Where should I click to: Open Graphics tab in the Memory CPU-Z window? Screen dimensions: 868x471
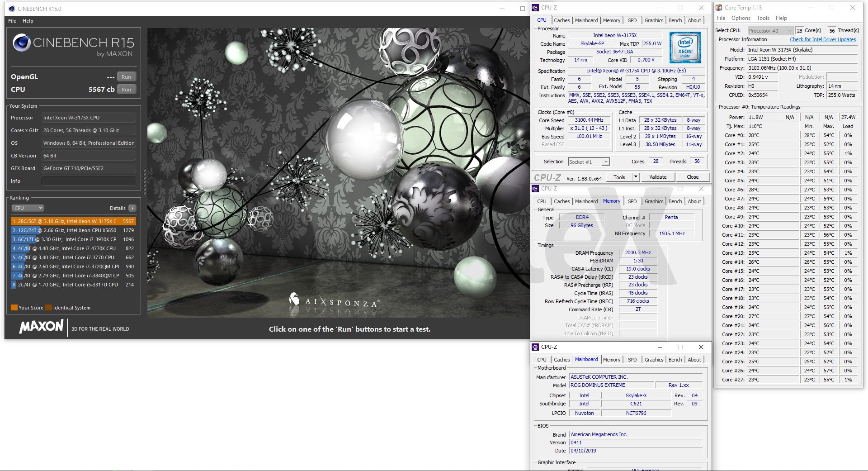point(654,201)
